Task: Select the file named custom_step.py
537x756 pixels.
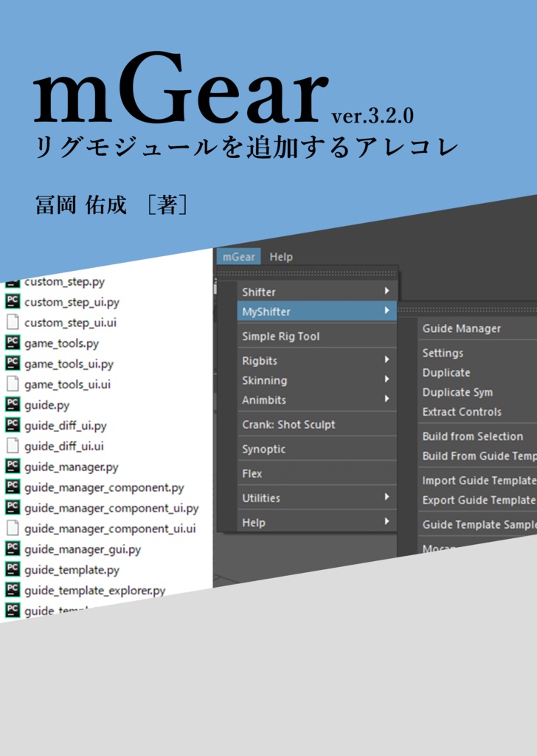Action: point(64,281)
